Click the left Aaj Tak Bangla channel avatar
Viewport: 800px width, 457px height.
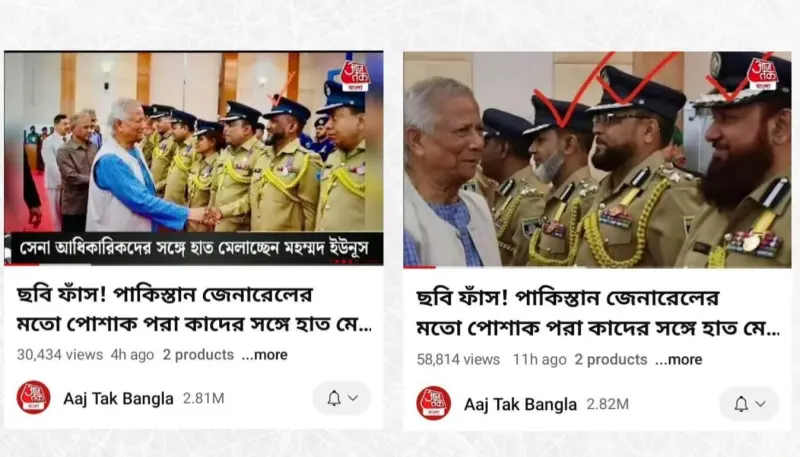(x=33, y=397)
